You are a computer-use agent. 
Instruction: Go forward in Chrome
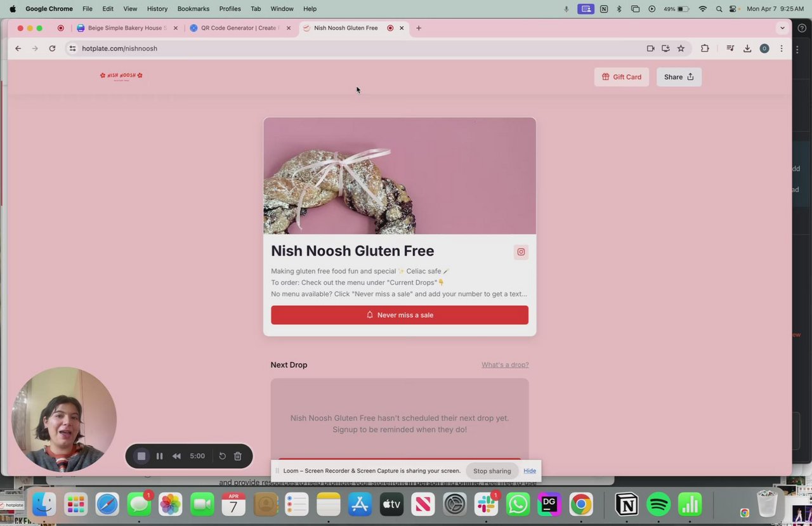pos(35,48)
